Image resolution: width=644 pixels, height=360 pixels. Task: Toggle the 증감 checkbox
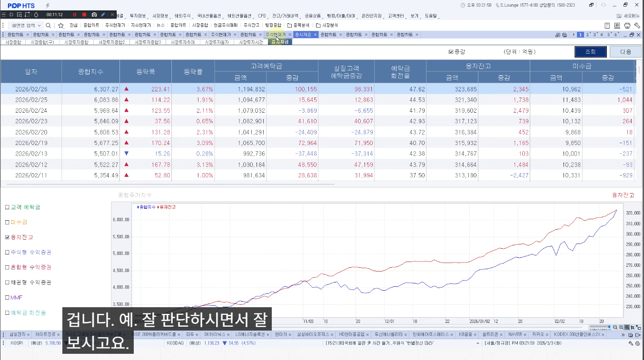coord(451,52)
